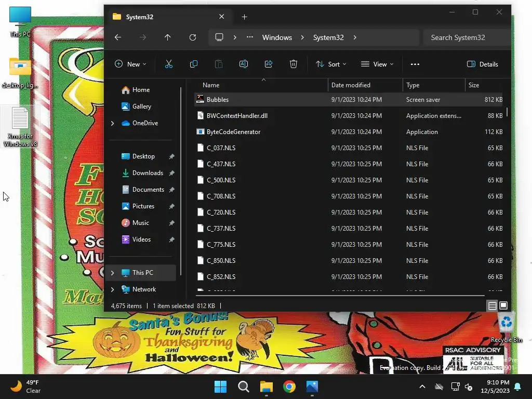Image resolution: width=532 pixels, height=399 pixels.
Task: Click the chevron after Windows in address bar
Action: pyautogui.click(x=302, y=37)
